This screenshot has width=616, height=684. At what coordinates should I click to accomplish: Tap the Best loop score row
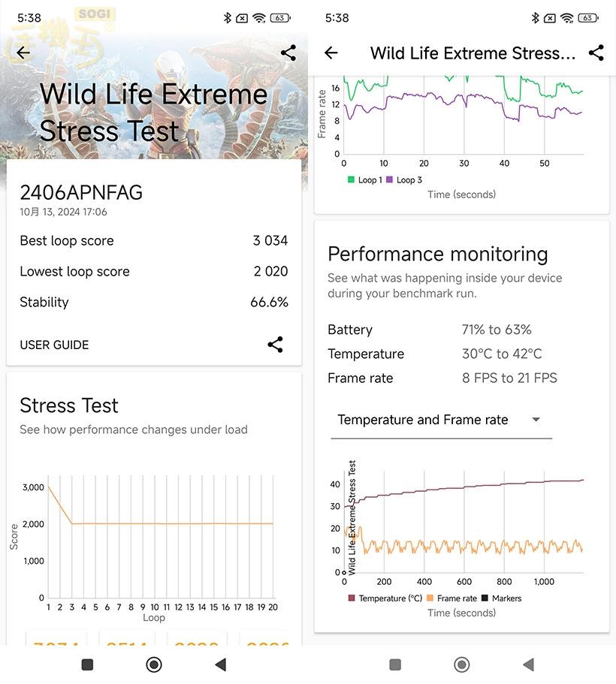click(x=154, y=240)
